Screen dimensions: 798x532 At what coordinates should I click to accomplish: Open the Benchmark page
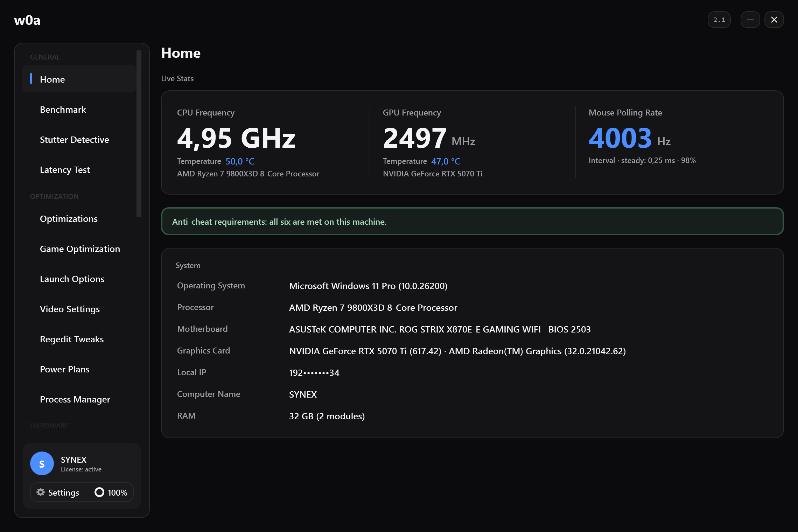tap(79, 110)
